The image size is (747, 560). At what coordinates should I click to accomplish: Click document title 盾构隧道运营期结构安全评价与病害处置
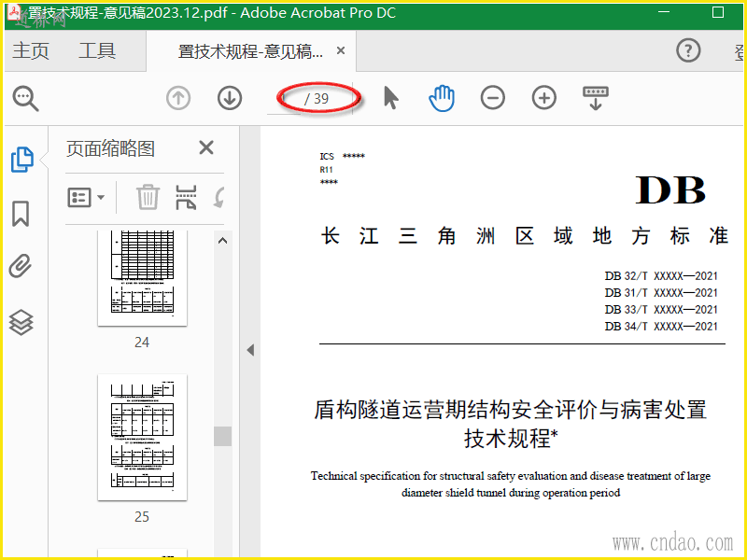(510, 410)
